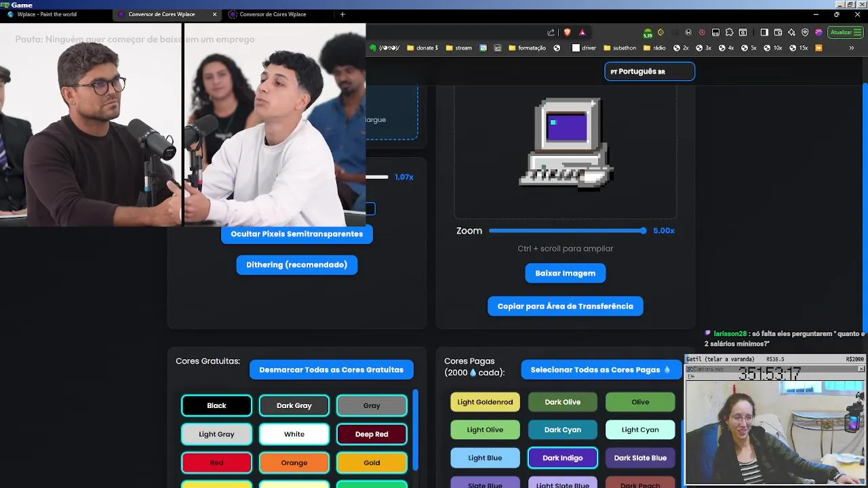This screenshot has height=488, width=868.
Task: Toggle the Deep Red color
Action: (x=372, y=434)
